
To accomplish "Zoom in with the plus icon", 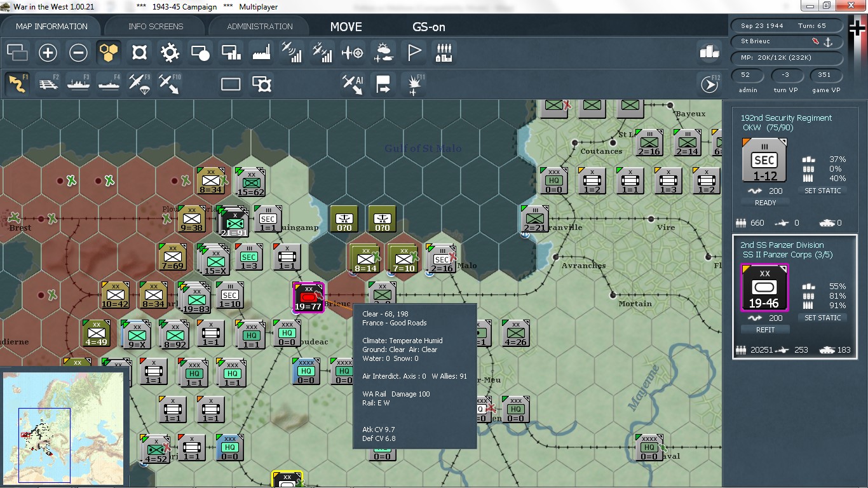I will (48, 52).
